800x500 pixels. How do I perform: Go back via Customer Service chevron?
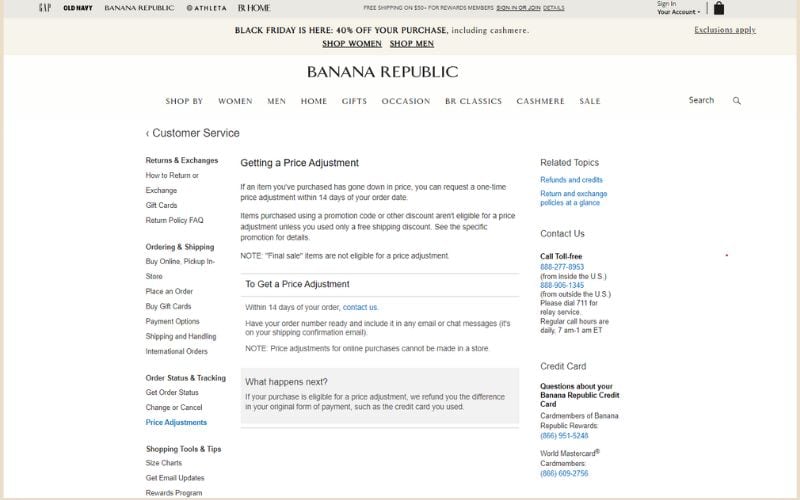tap(147, 134)
